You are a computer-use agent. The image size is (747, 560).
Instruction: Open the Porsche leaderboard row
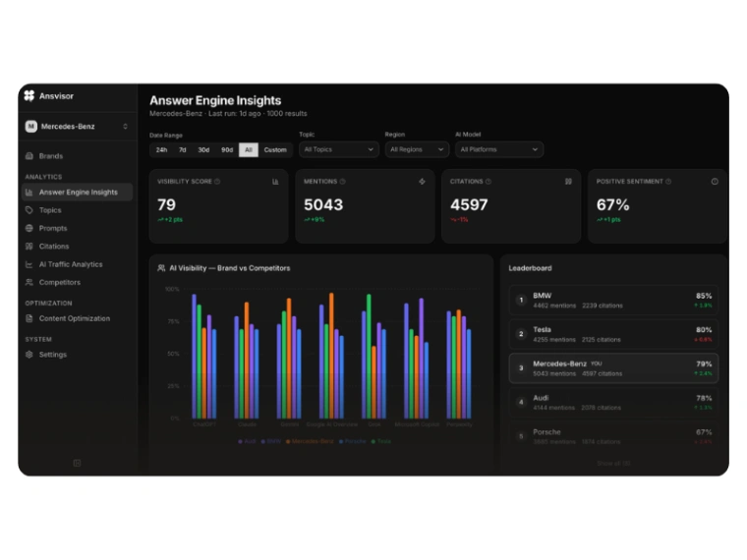point(613,436)
